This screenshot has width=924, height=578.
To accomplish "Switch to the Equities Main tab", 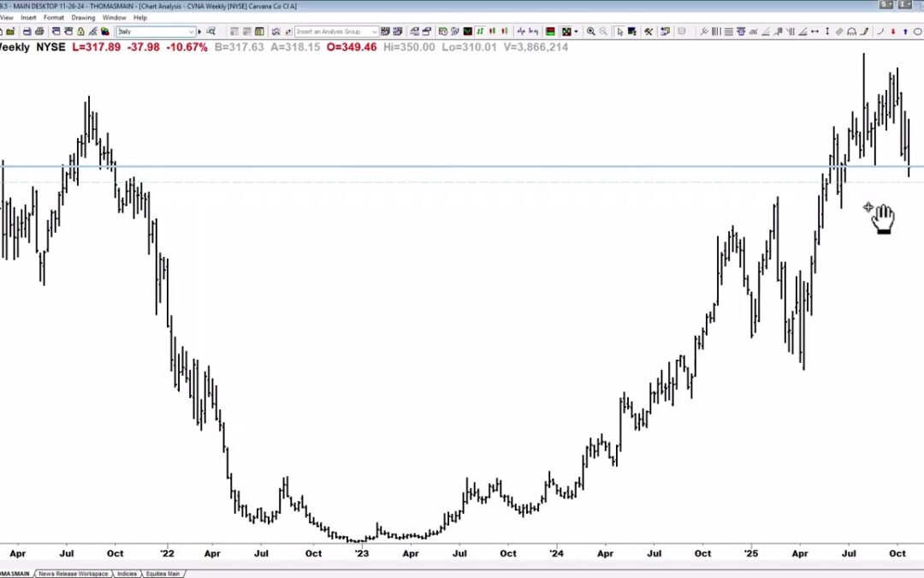I will click(x=163, y=573).
